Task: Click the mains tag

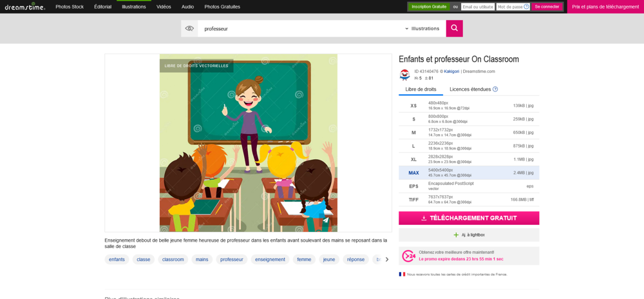Action: click(x=202, y=259)
